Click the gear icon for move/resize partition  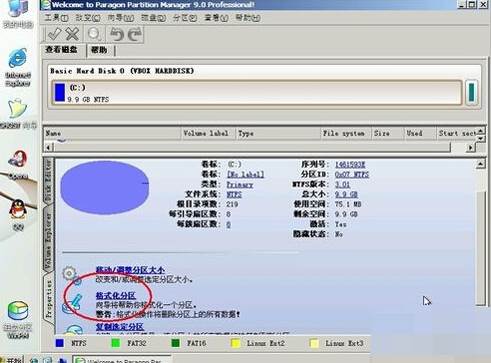click(71, 275)
